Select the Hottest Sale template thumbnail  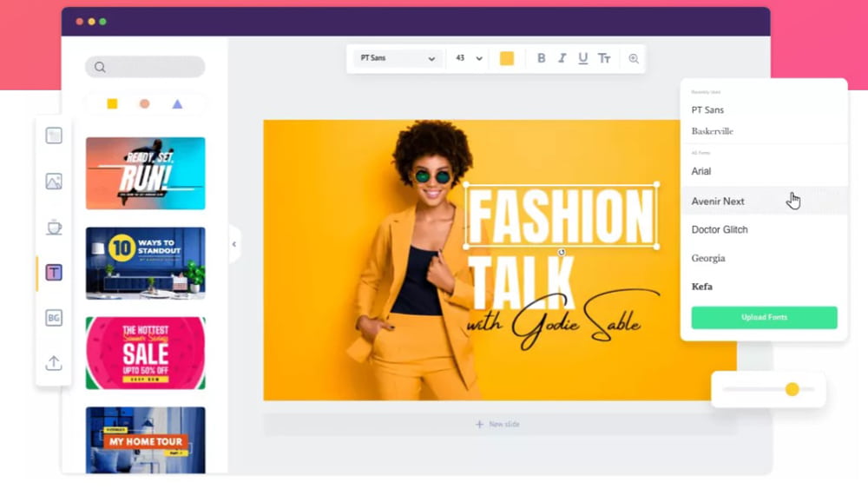(x=146, y=353)
